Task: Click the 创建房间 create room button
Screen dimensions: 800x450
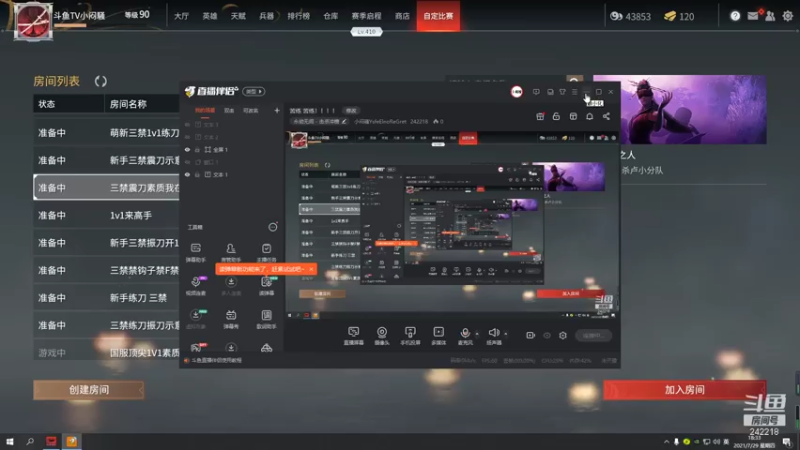Action: click(x=89, y=390)
